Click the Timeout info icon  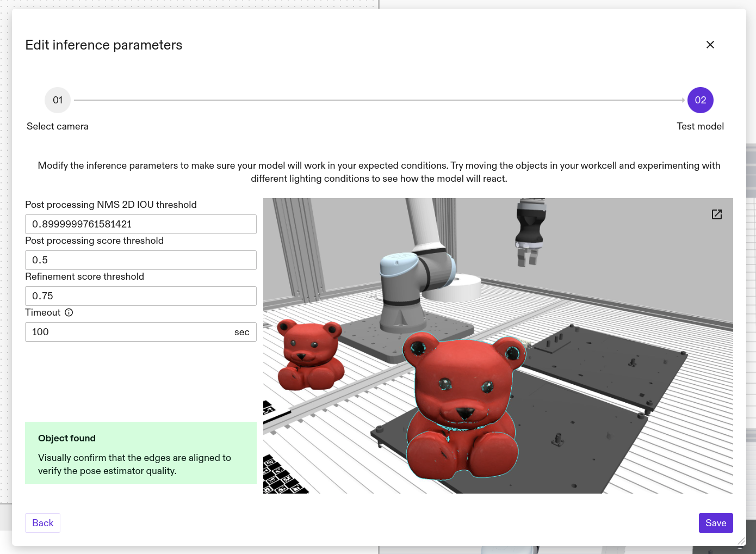69,312
